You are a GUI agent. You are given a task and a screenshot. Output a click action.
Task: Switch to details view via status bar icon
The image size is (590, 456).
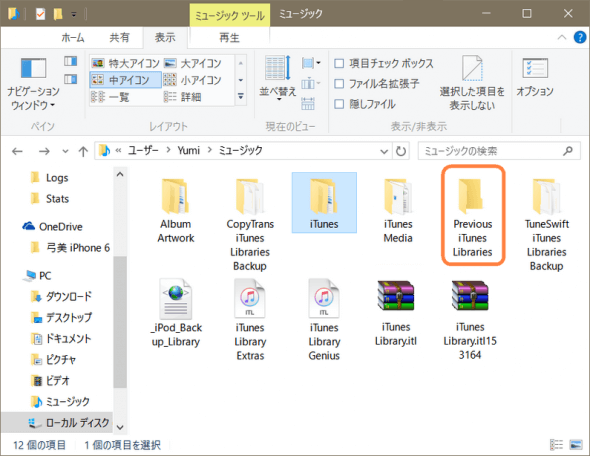point(557,445)
